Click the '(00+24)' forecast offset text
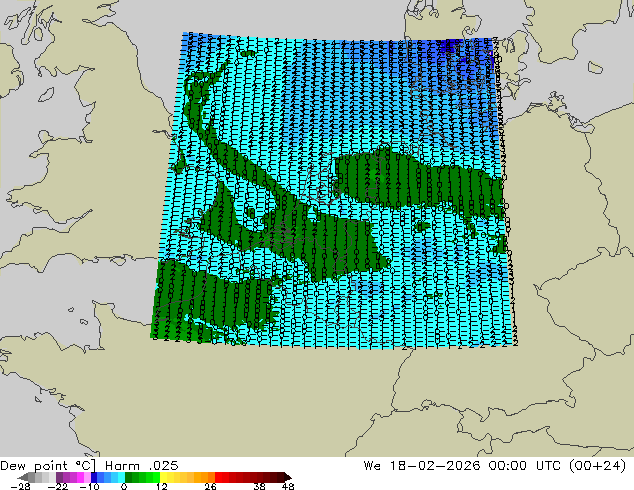The width and height of the screenshot is (634, 490). 598,466
